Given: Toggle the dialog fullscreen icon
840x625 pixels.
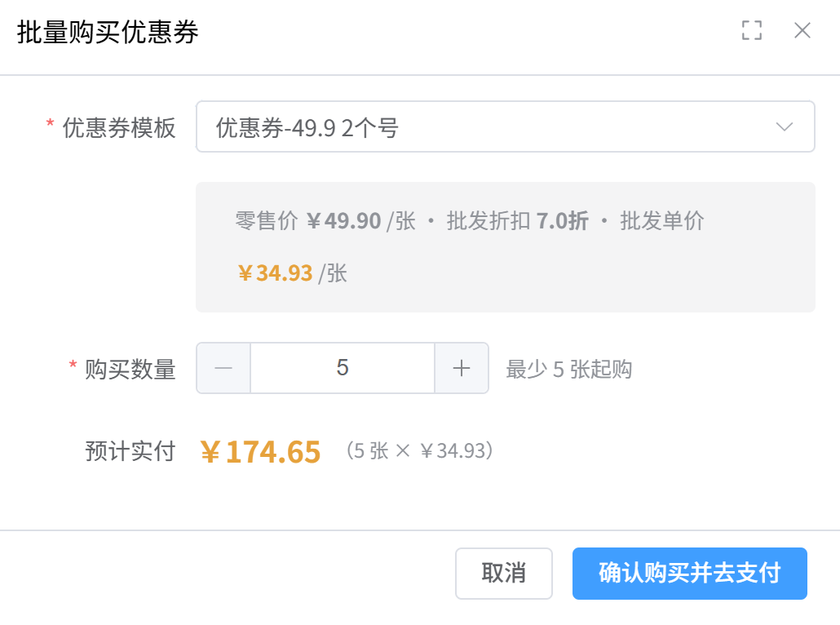Looking at the screenshot, I should tap(752, 30).
